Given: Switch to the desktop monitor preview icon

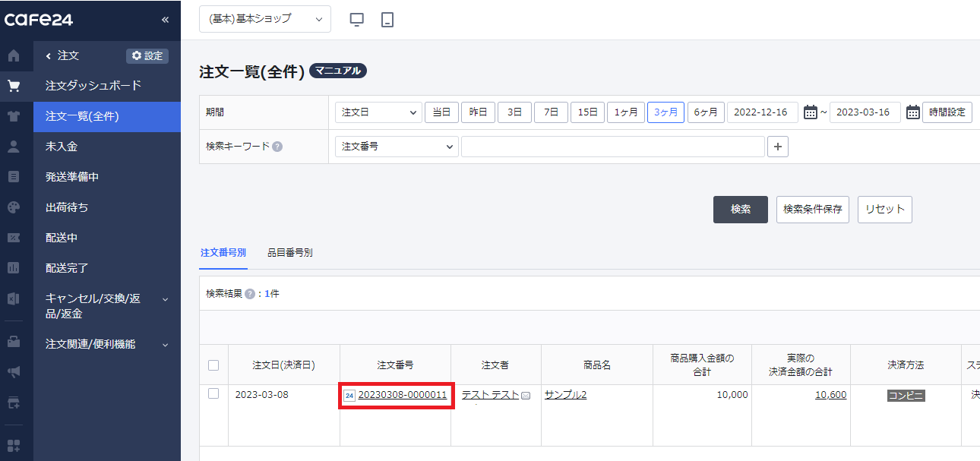Looking at the screenshot, I should (x=356, y=20).
